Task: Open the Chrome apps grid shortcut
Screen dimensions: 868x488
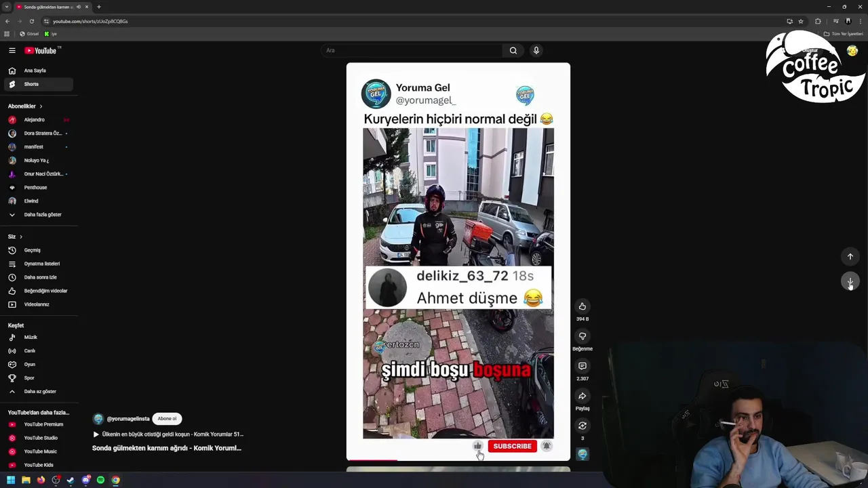Action: tap(7, 34)
